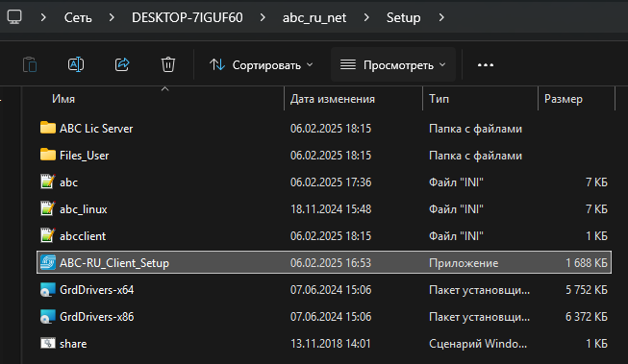
Task: Click the Paste clipboard icon
Action: click(30, 64)
